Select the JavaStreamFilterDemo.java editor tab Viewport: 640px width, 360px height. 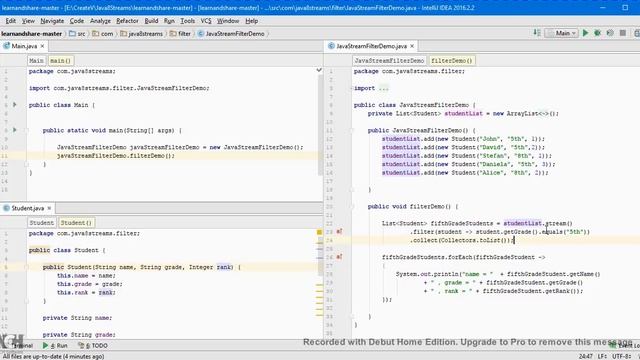[x=371, y=46]
